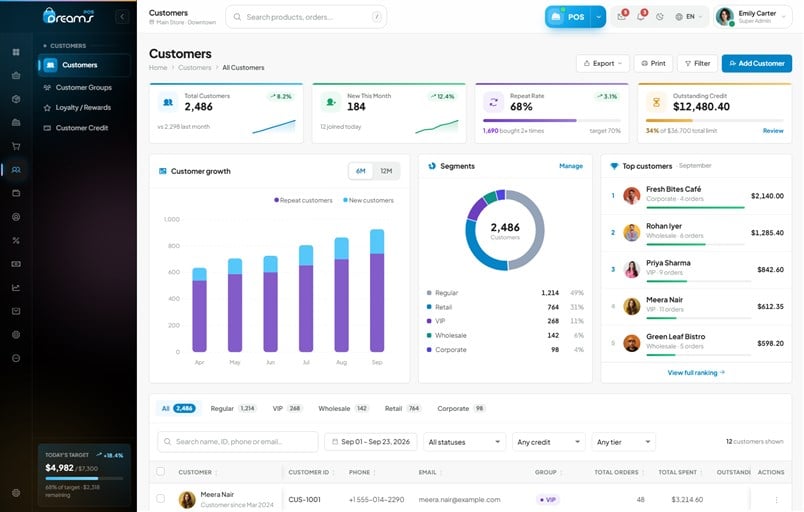Toggle dark mode with the moon icon

tap(660, 17)
